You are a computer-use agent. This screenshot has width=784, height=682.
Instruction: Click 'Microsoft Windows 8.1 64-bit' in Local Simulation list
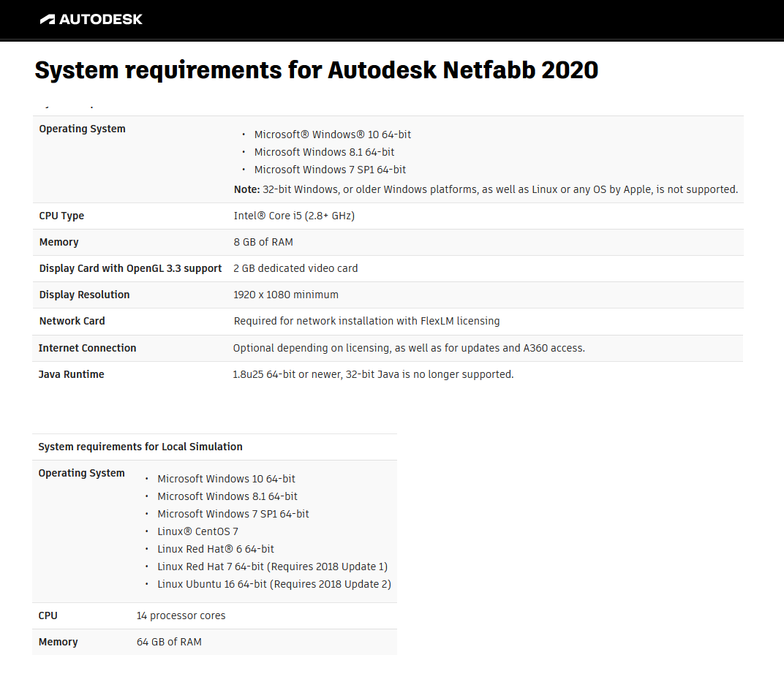tap(227, 496)
